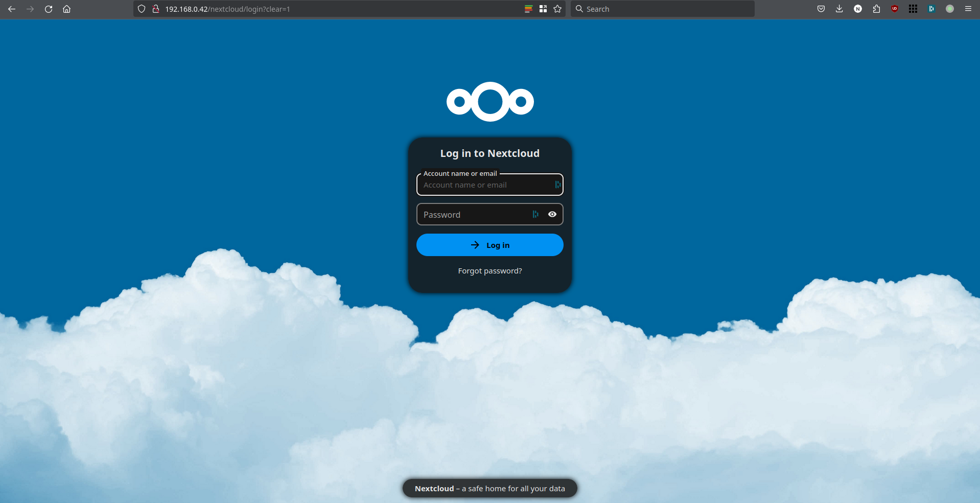Click the browser Search box
The image size is (980, 503).
662,9
